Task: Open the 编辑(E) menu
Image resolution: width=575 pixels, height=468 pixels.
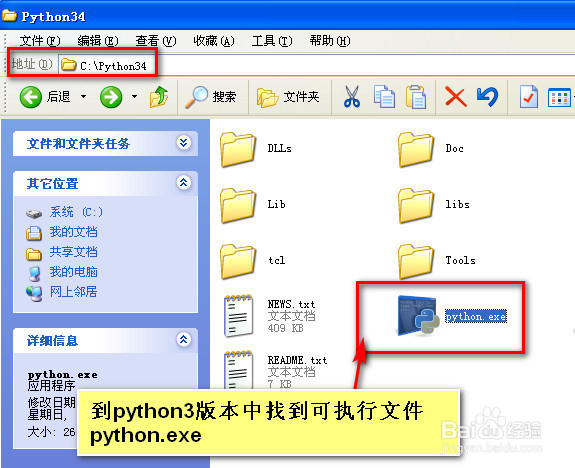Action: 98,41
